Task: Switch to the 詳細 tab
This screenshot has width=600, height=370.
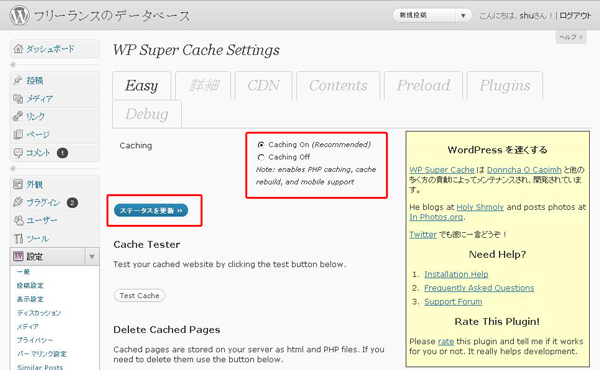Action: coord(203,86)
